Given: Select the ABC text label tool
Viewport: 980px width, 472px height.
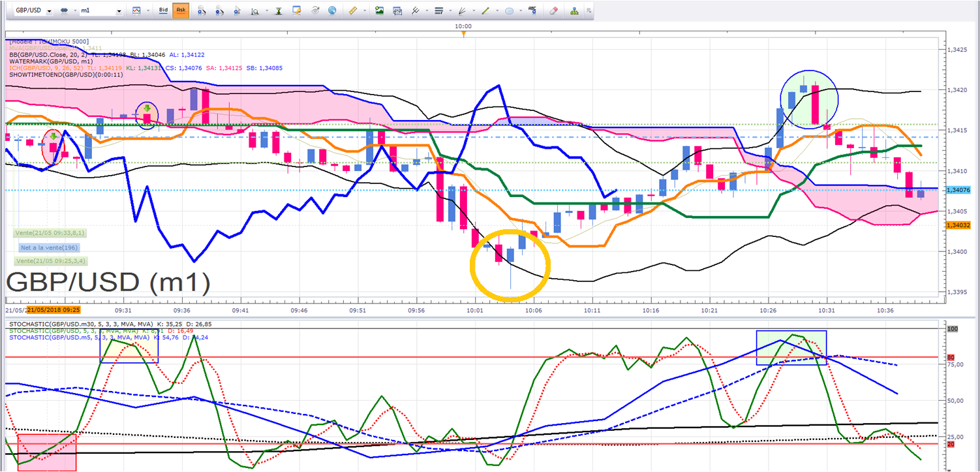Looking at the screenshot, I should click(533, 11).
